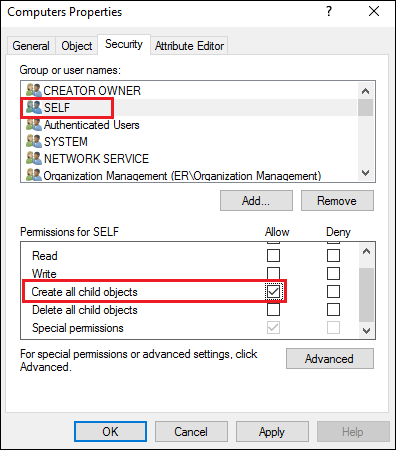Select the Authenticated Users group icon
Image resolution: width=396 pixels, height=450 pixels.
[x=34, y=125]
